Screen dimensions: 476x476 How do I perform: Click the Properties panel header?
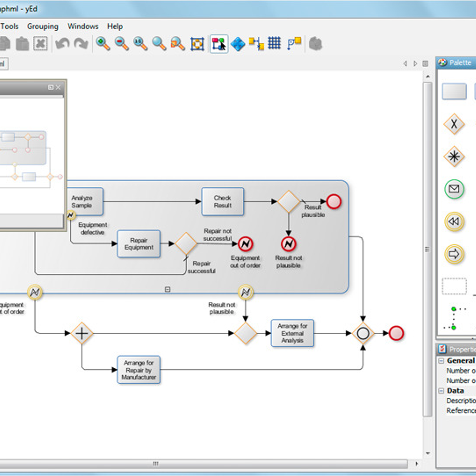(x=457, y=349)
